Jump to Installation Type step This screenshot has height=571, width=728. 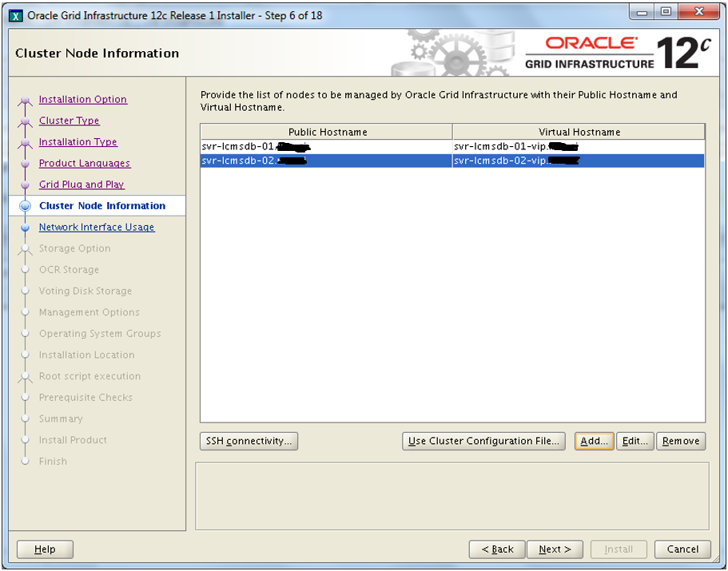pyautogui.click(x=78, y=142)
